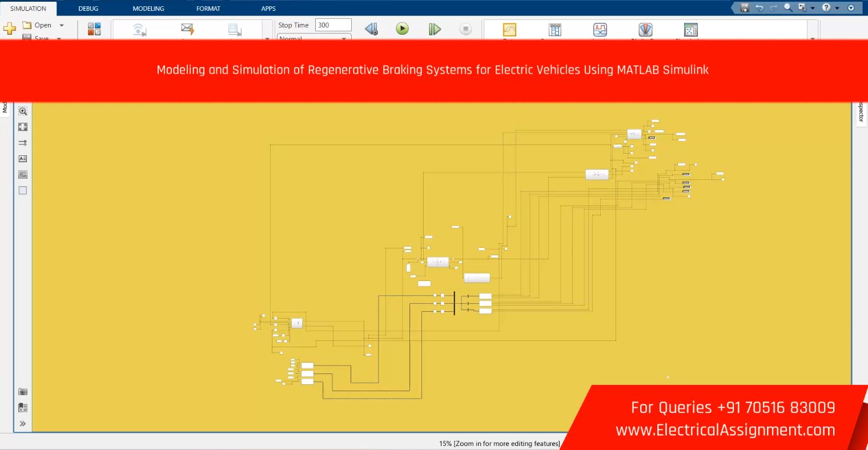Open the Data Inspector icon
868x450 pixels.
509,30
